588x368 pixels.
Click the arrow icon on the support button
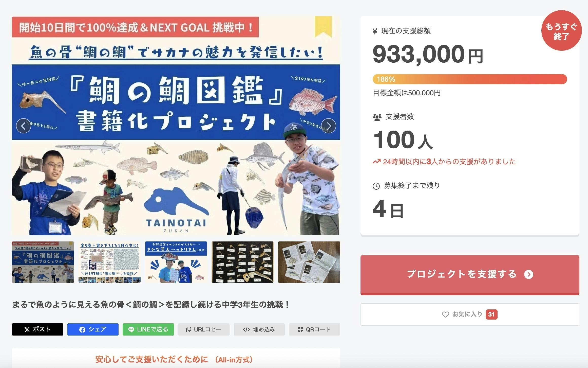coord(529,274)
